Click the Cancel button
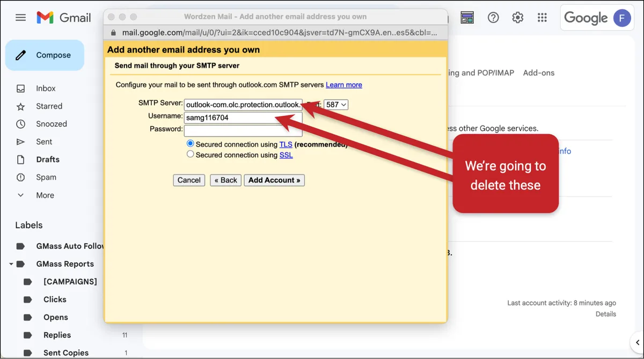 (189, 180)
